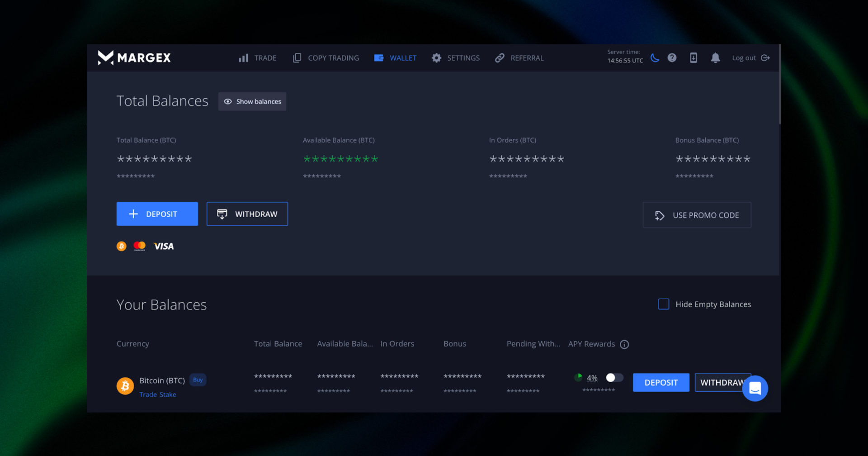Click the Bitcoin coin icon below Deposit

(121, 246)
